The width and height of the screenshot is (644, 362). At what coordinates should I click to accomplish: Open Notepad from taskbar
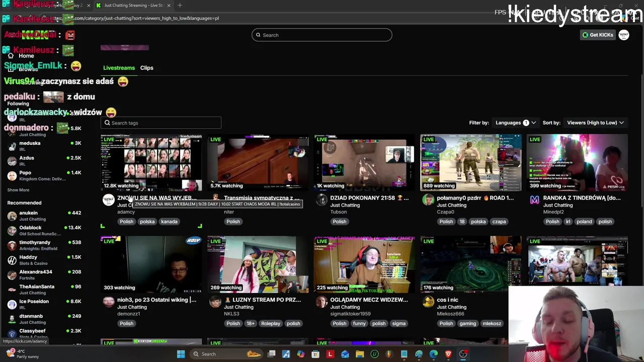[404, 354]
